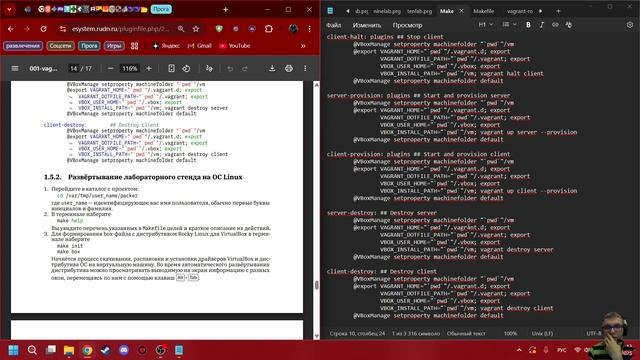Open taskbar Search
640x360 pixels.
click(x=32, y=350)
